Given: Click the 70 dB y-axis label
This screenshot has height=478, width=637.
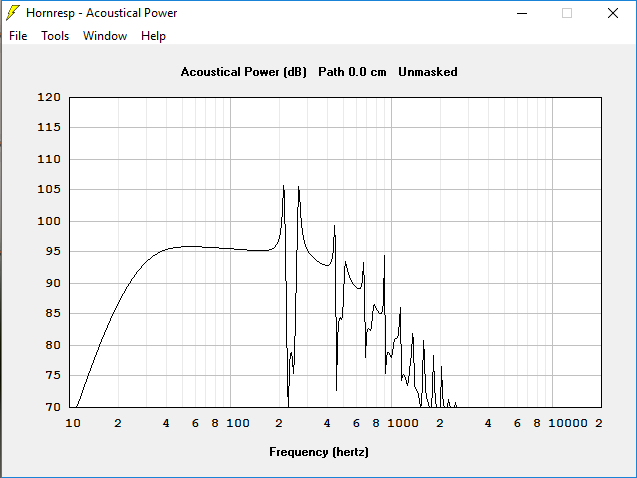Looking at the screenshot, I should click(53, 407).
